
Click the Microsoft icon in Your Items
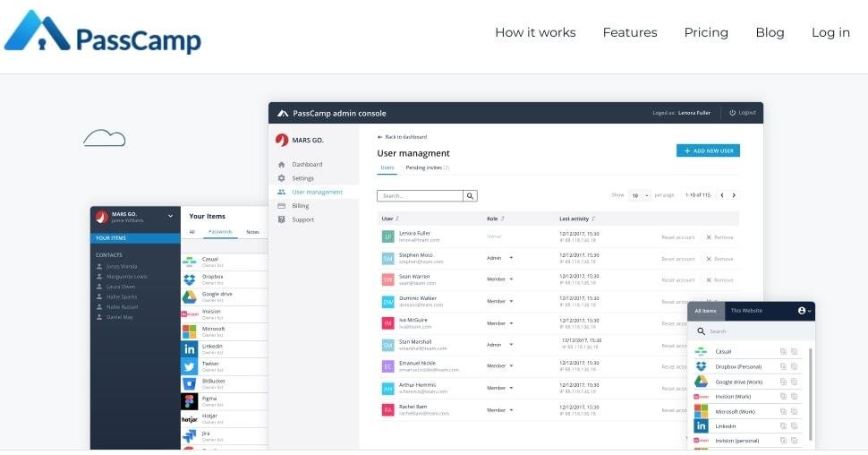coord(190,331)
